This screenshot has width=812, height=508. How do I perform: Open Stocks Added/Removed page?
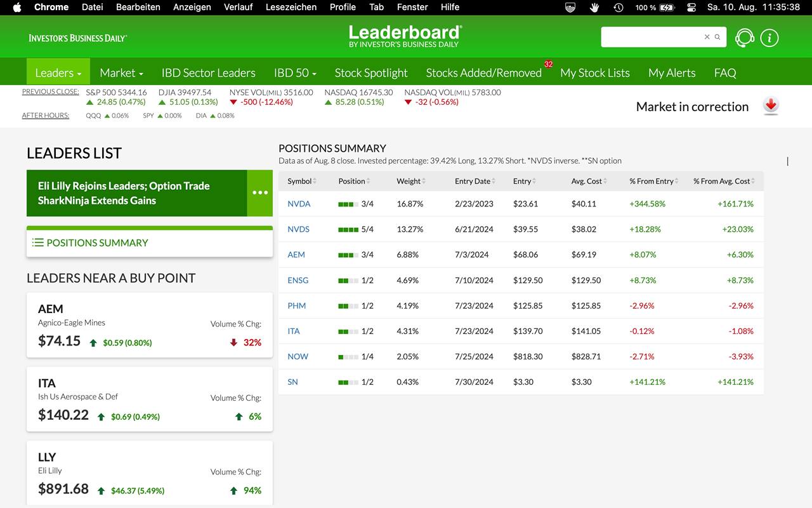(483, 72)
